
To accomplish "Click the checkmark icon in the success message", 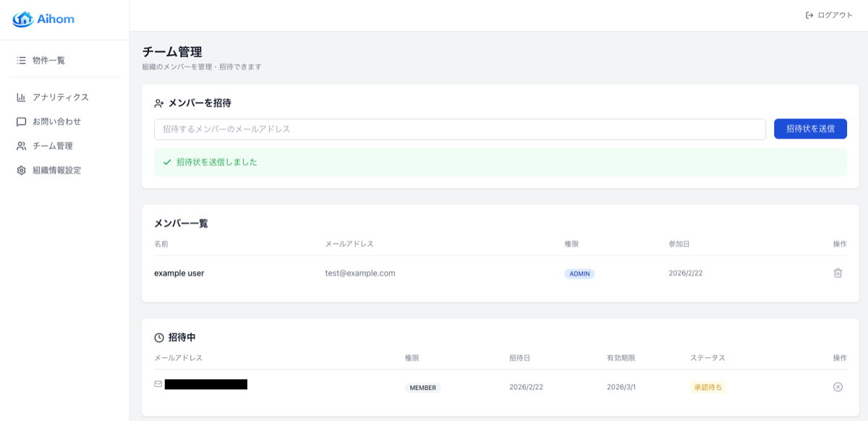I will point(167,162).
